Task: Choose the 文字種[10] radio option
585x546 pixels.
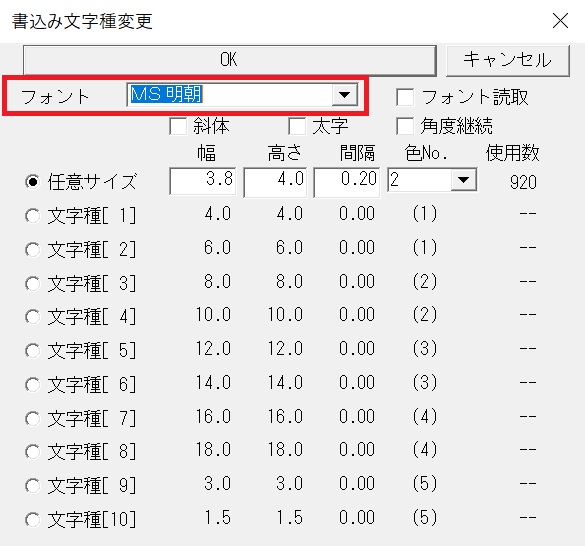Action: click(x=32, y=520)
